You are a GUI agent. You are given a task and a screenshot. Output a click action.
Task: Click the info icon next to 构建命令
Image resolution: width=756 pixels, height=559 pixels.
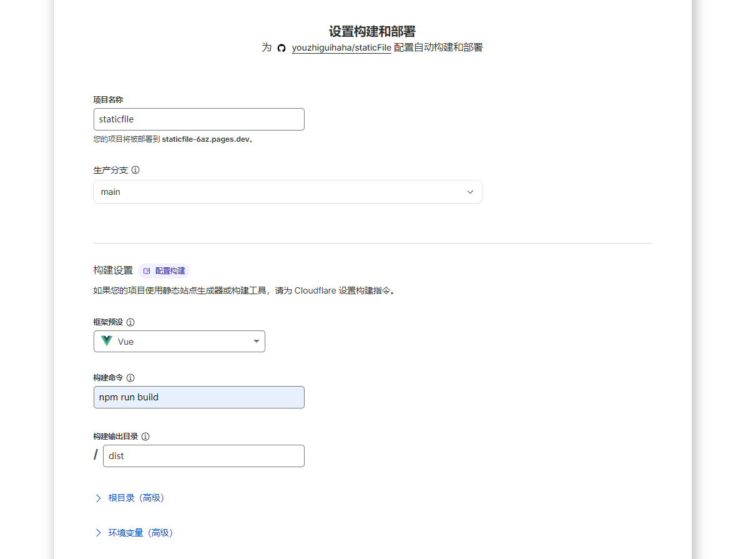click(x=130, y=378)
